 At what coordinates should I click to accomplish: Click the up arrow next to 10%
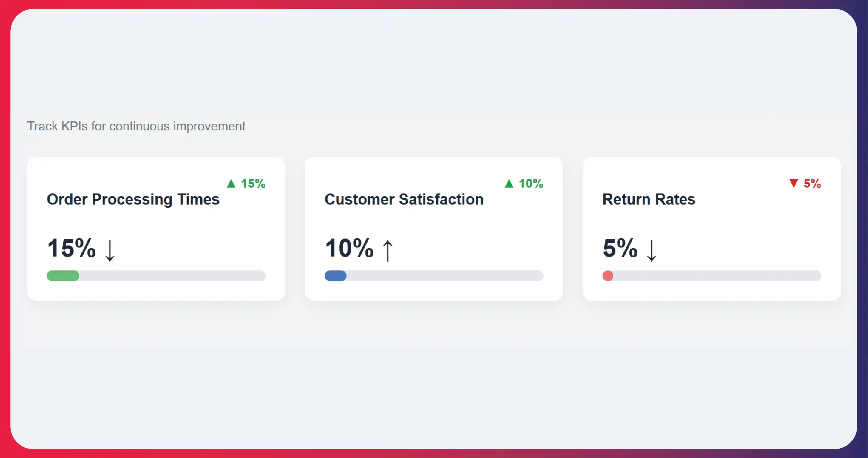coord(388,250)
